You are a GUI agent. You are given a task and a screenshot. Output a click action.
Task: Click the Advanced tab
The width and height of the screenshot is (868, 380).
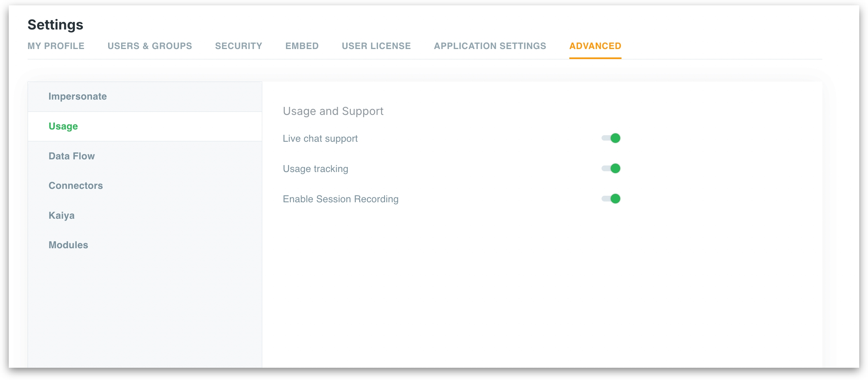pyautogui.click(x=595, y=46)
